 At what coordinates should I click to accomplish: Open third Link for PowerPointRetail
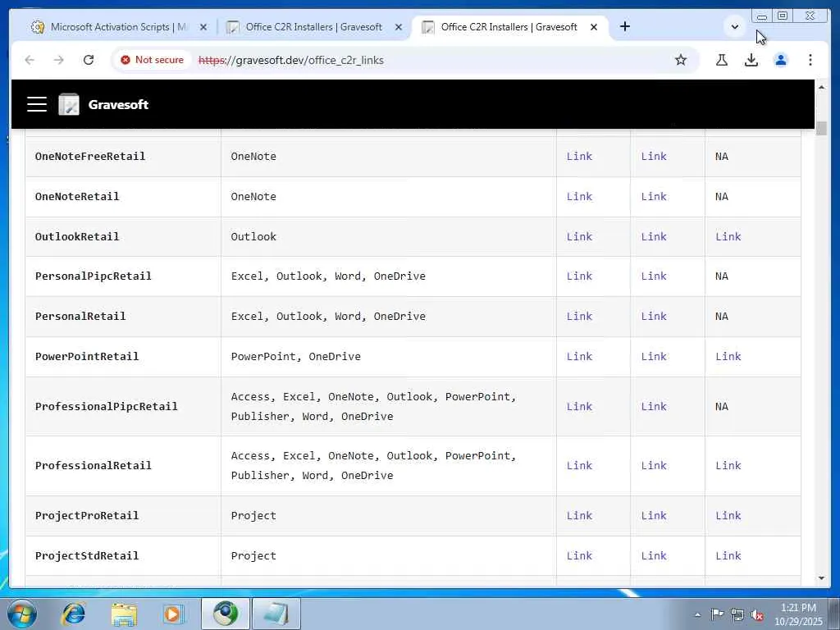[x=728, y=357]
